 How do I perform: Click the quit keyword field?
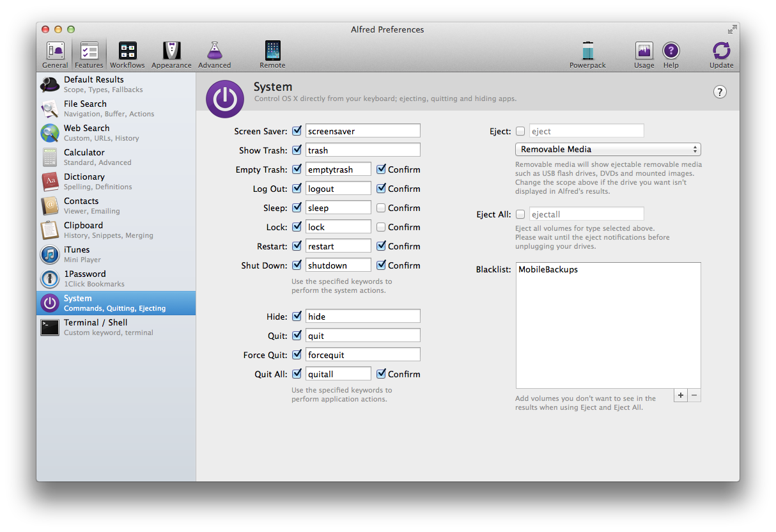pos(363,336)
